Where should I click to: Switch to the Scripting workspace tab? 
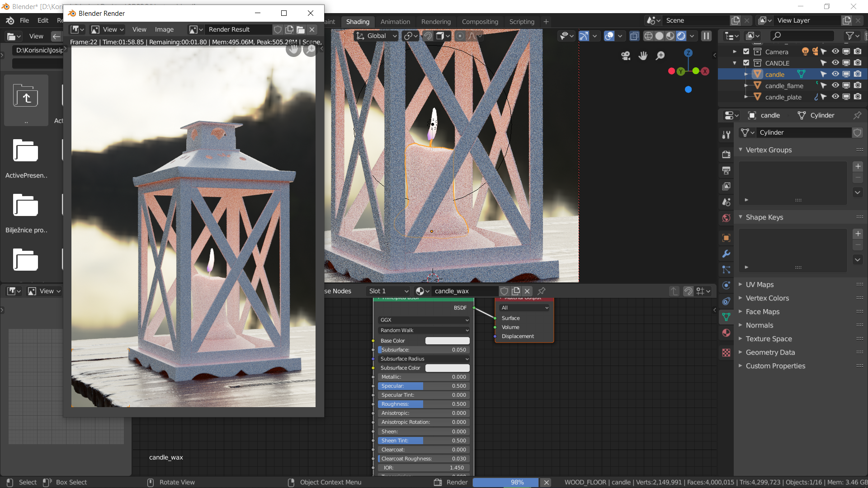pos(522,22)
